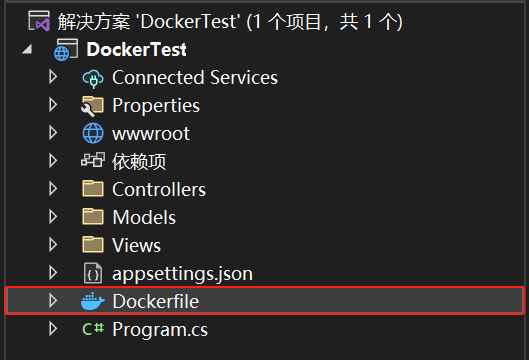Select the appsettings.json file name
The height and width of the screenshot is (360, 529).
coord(183,274)
